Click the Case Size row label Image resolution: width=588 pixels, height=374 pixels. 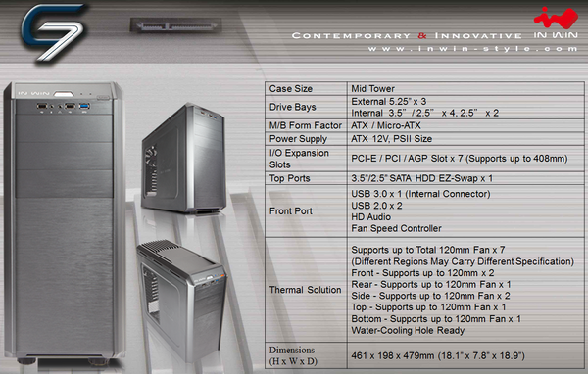coord(291,89)
